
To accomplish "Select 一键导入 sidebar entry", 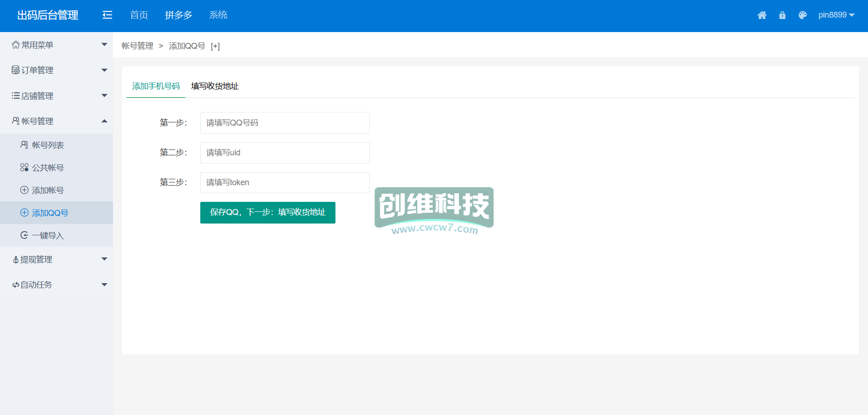I will point(48,235).
